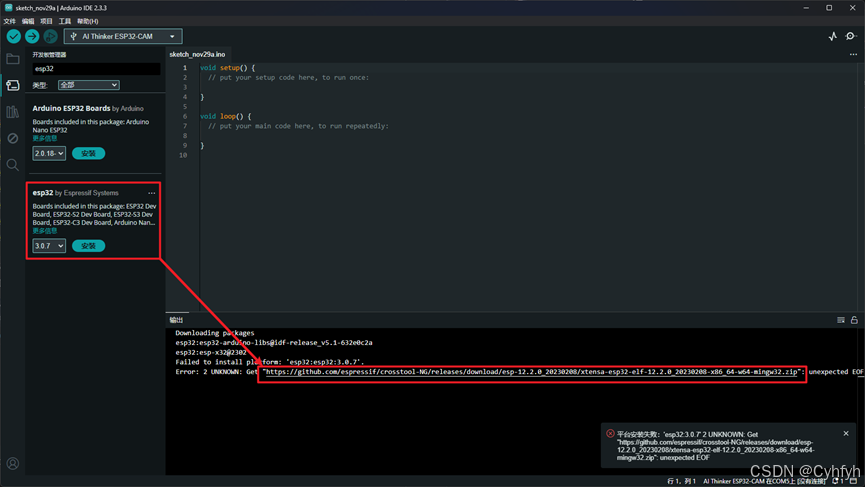Open the Edit menu
The image size is (865, 487).
28,21
